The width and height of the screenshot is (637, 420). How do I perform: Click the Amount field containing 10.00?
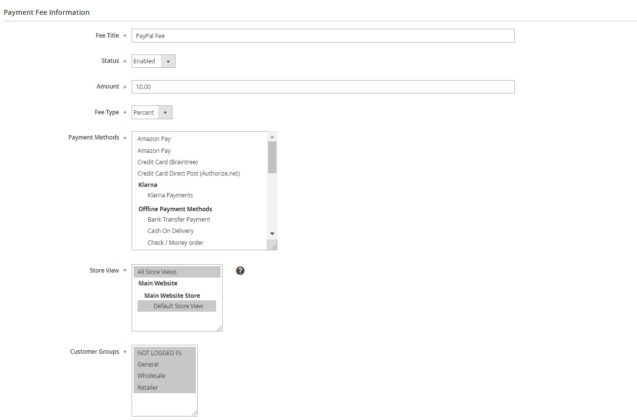[323, 87]
